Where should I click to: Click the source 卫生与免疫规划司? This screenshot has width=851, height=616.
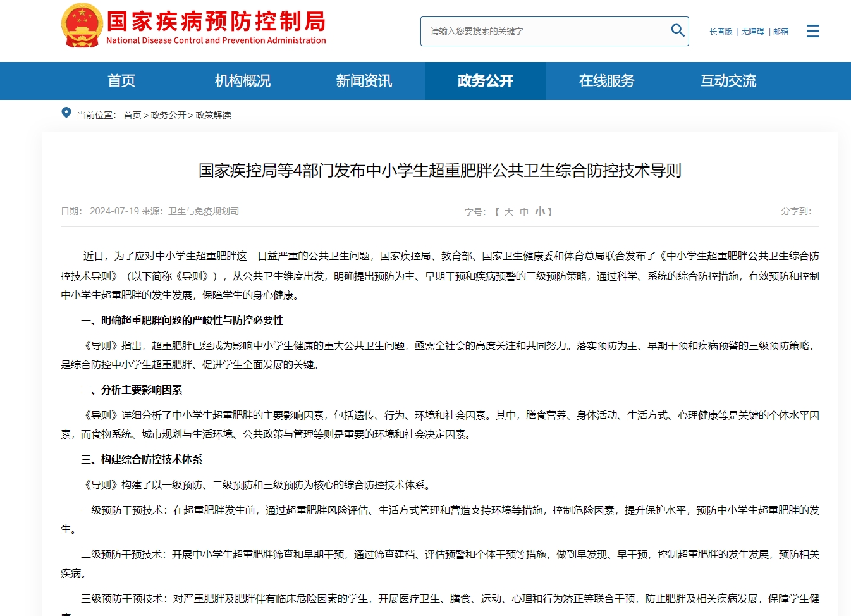pyautogui.click(x=204, y=211)
